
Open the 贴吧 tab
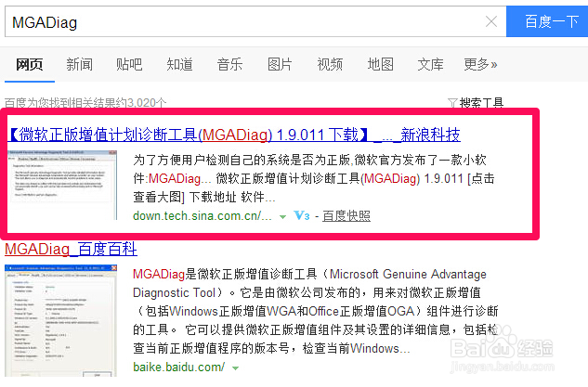(129, 64)
